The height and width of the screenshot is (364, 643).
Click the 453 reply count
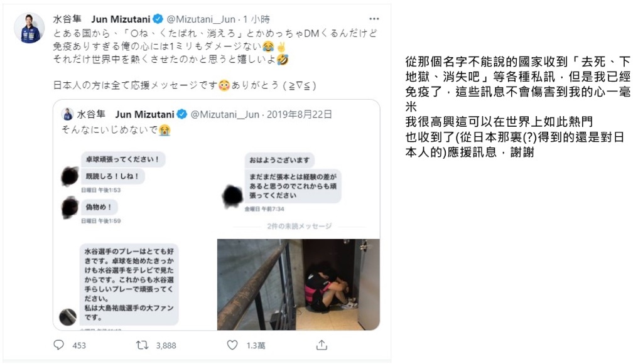point(79,346)
